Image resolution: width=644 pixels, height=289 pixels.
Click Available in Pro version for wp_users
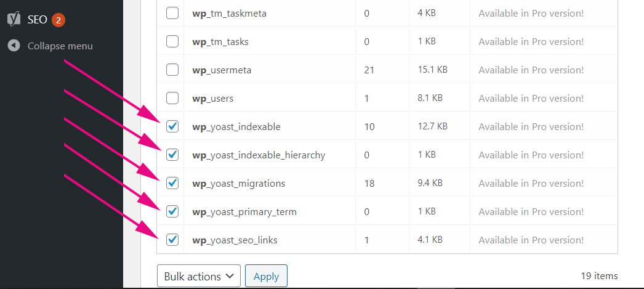[x=531, y=98]
